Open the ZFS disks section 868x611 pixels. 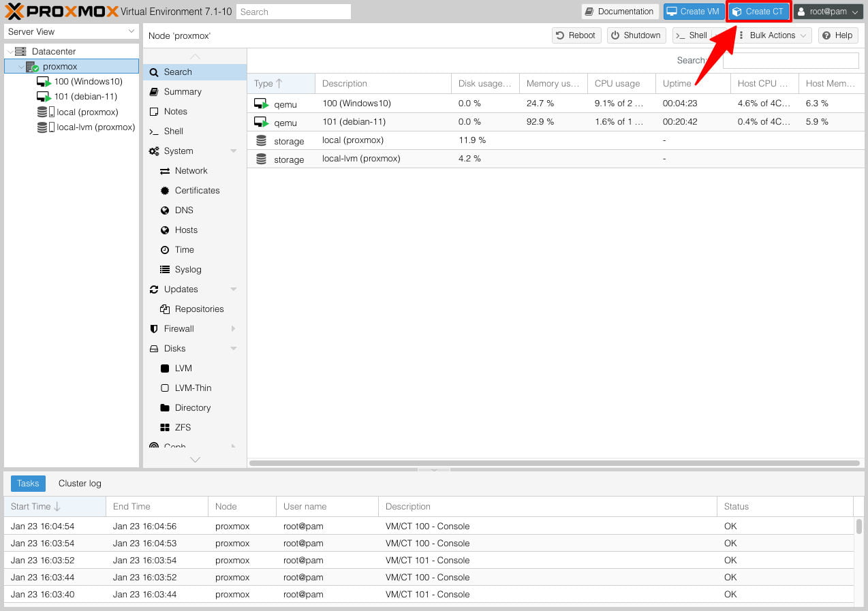click(183, 428)
